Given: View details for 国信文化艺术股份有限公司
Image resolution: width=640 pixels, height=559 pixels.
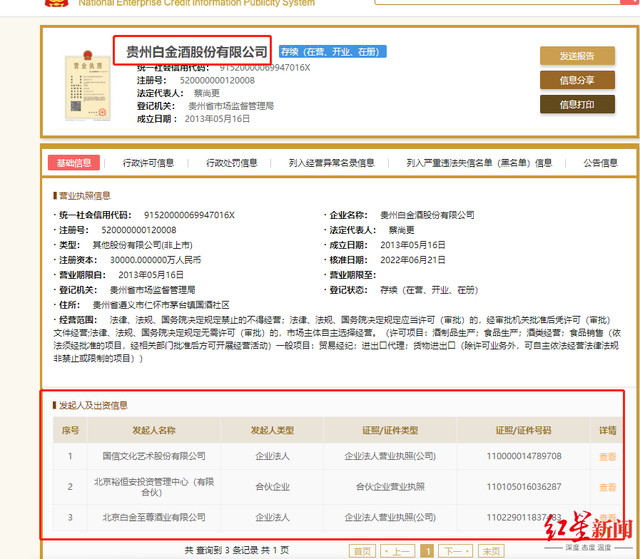Looking at the screenshot, I should (x=607, y=457).
